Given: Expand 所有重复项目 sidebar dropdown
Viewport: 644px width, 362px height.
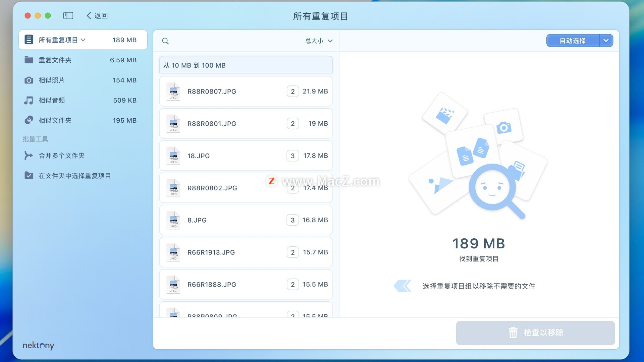Looking at the screenshot, I should click(x=83, y=40).
